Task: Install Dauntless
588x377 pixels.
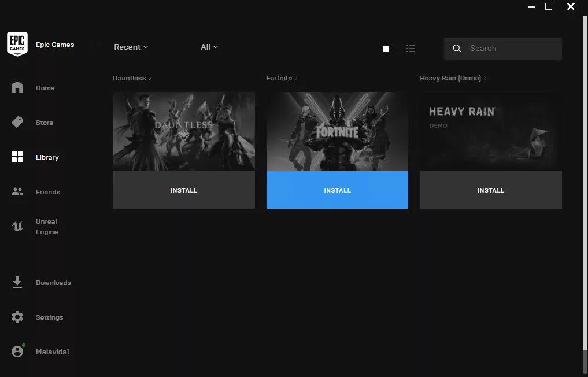Action: [x=184, y=190]
